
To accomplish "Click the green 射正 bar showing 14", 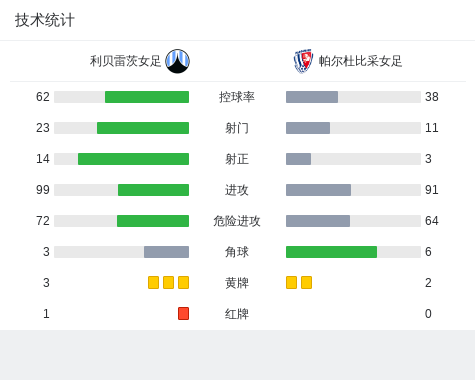I will [x=133, y=159].
